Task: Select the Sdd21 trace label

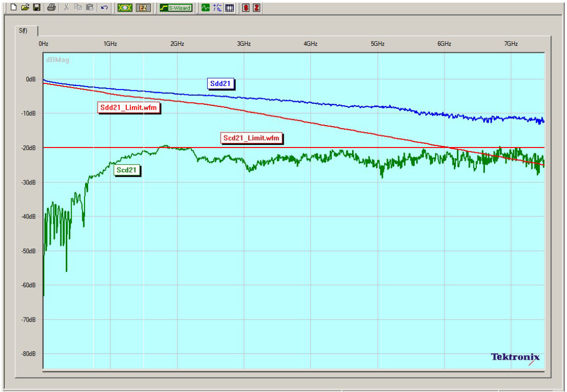Action: point(220,83)
